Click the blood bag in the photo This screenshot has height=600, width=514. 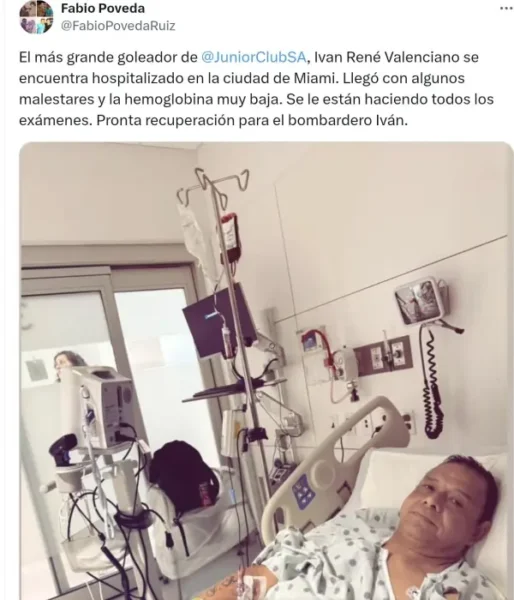tap(230, 236)
